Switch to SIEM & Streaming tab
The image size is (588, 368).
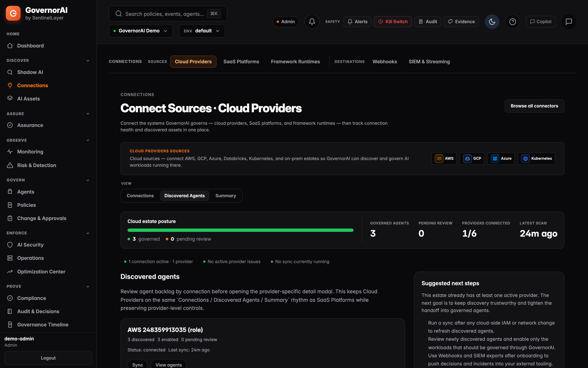[x=429, y=62]
